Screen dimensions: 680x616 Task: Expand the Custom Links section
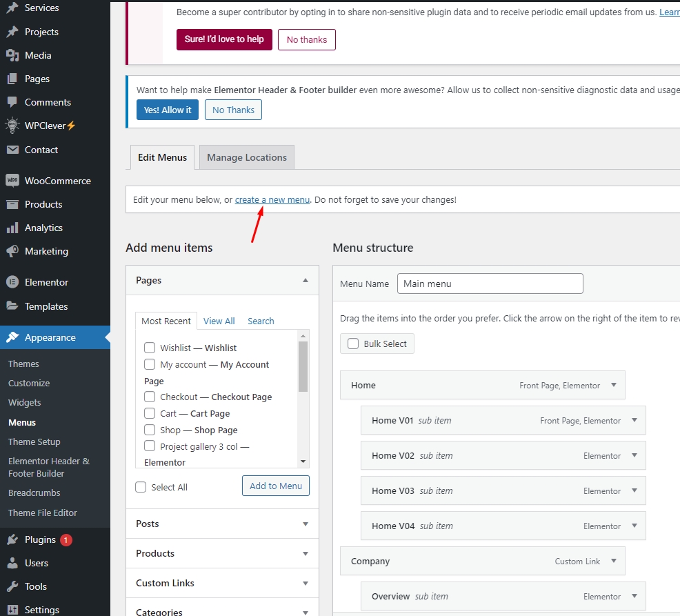[306, 584]
